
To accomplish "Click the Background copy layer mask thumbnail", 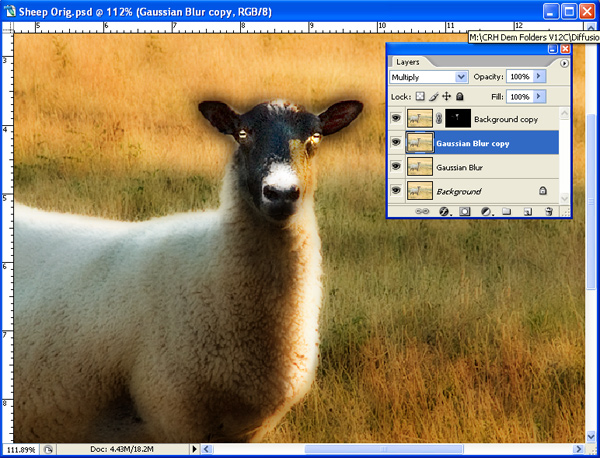I will (x=458, y=118).
